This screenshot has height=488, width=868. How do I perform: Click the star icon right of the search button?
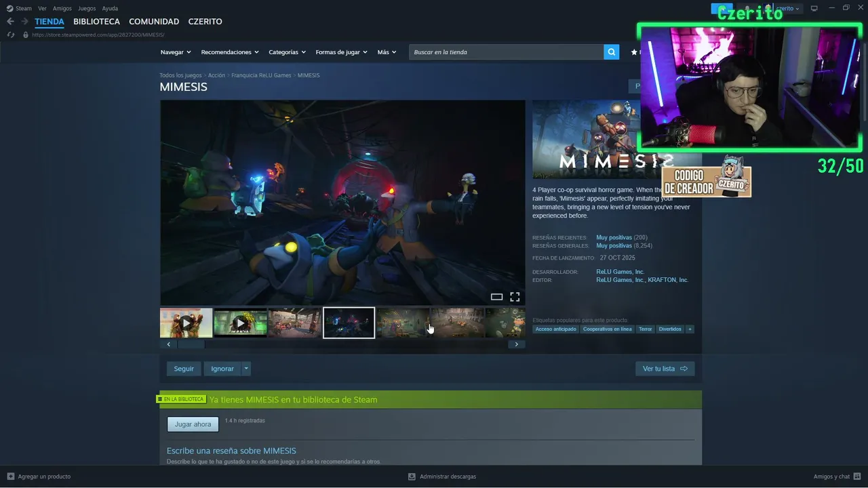634,52
